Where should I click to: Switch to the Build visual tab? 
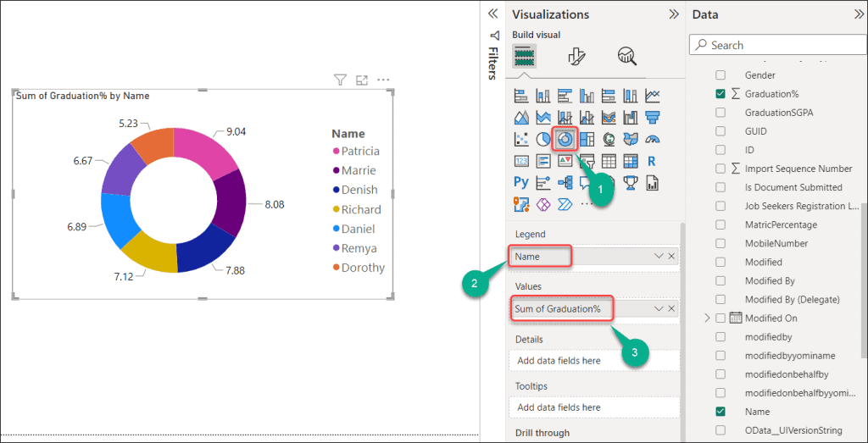(524, 56)
